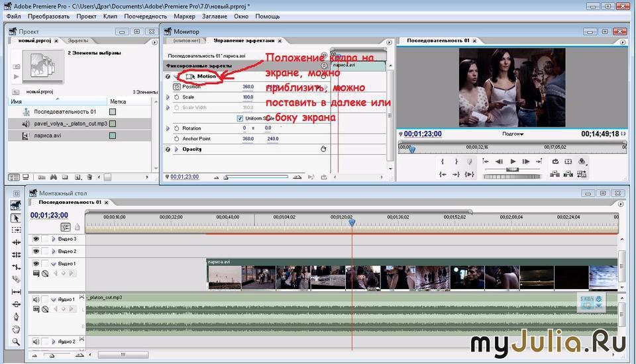Toggle lock box for Видео 2
Screen dimensions: 636x364
[45, 251]
